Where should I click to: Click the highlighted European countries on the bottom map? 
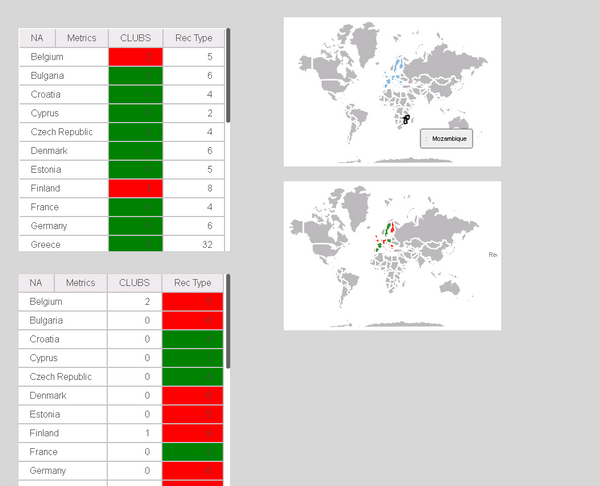[386, 236]
